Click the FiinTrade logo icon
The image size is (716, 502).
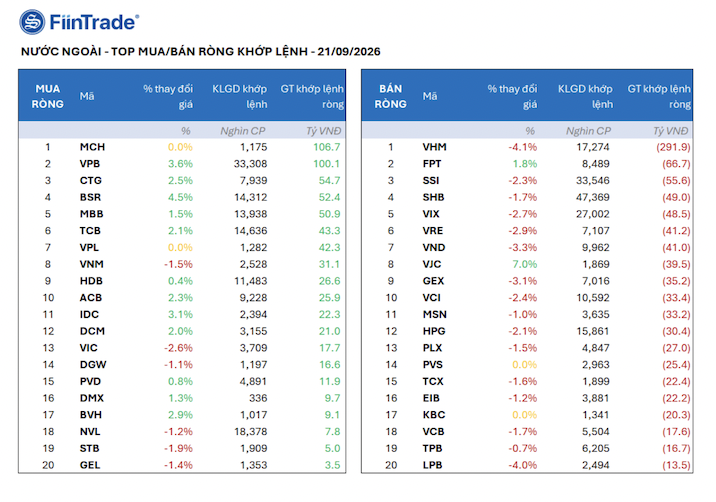coord(32,22)
